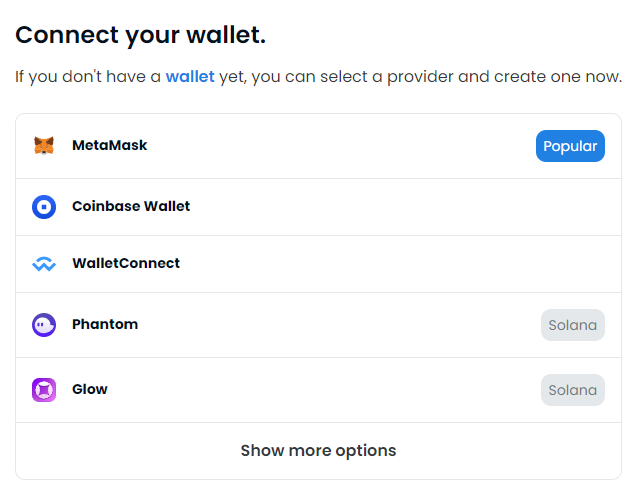This screenshot has width=638, height=493.
Task: Expand list with Show more options
Action: click(318, 450)
